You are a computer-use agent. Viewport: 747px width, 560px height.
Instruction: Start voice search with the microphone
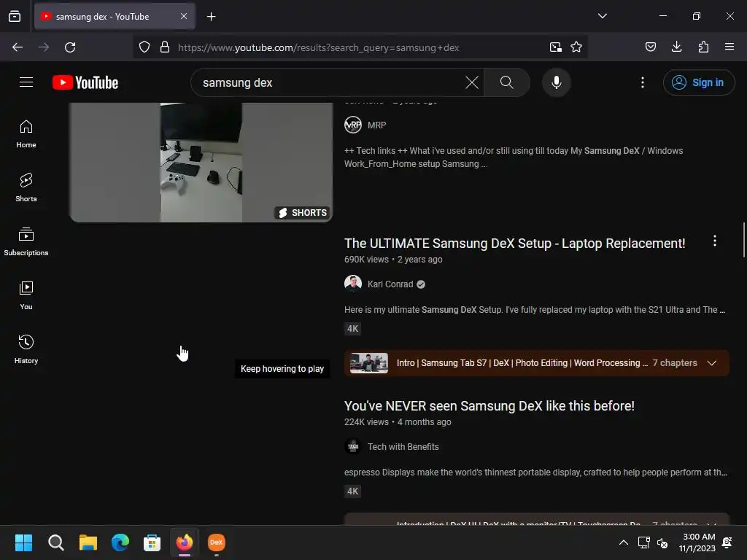tap(556, 82)
